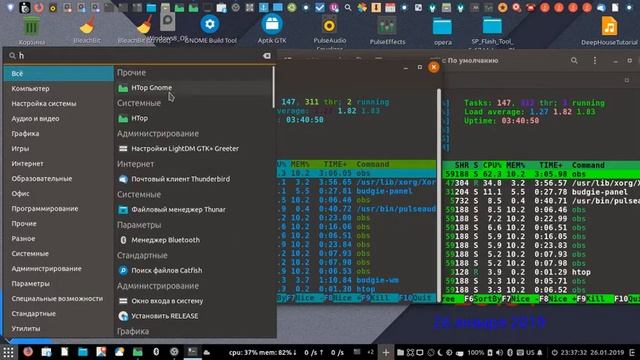Open Окно входа в систему
The height and width of the screenshot is (360, 640).
[194, 301]
